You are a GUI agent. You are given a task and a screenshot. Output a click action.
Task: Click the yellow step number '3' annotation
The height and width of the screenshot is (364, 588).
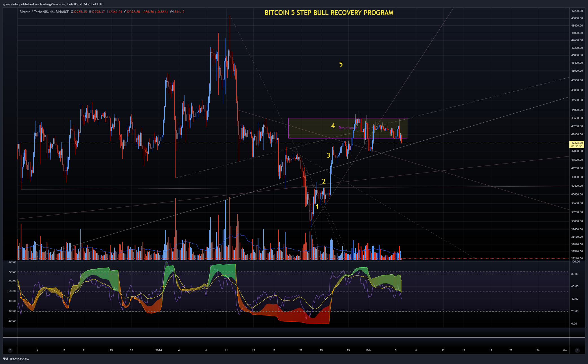(328, 155)
